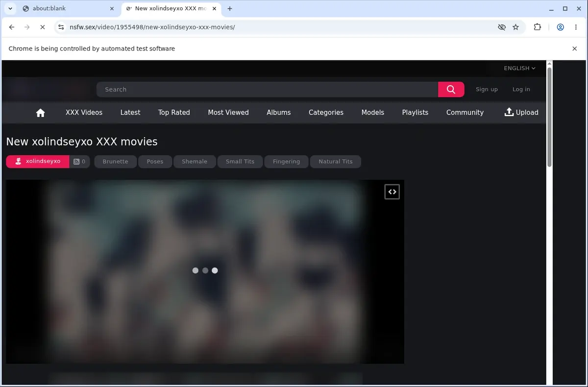Open the xolindseyxo model tag
This screenshot has height=387, width=588.
tap(37, 161)
